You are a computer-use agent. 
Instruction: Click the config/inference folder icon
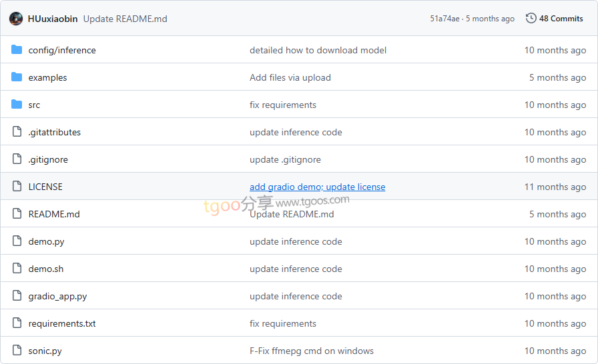tap(17, 50)
